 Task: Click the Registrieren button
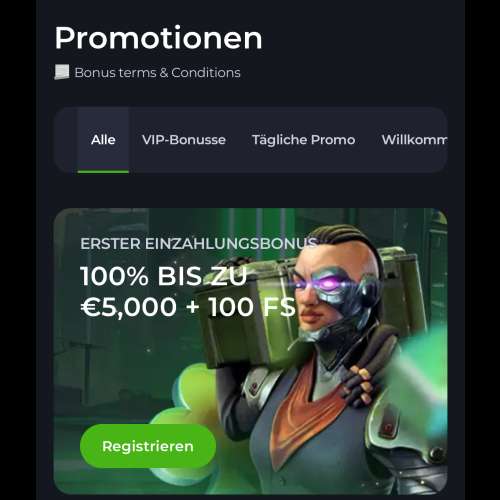pos(148,446)
